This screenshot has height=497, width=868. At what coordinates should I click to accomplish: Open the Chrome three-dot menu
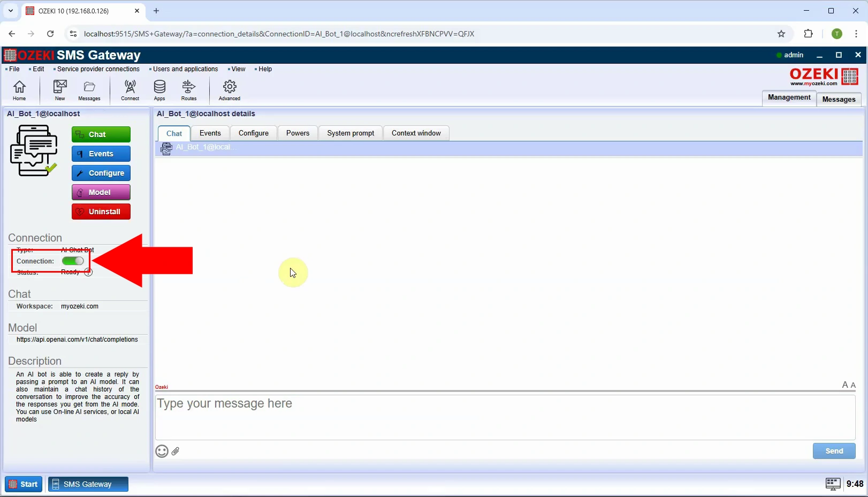[x=856, y=34]
